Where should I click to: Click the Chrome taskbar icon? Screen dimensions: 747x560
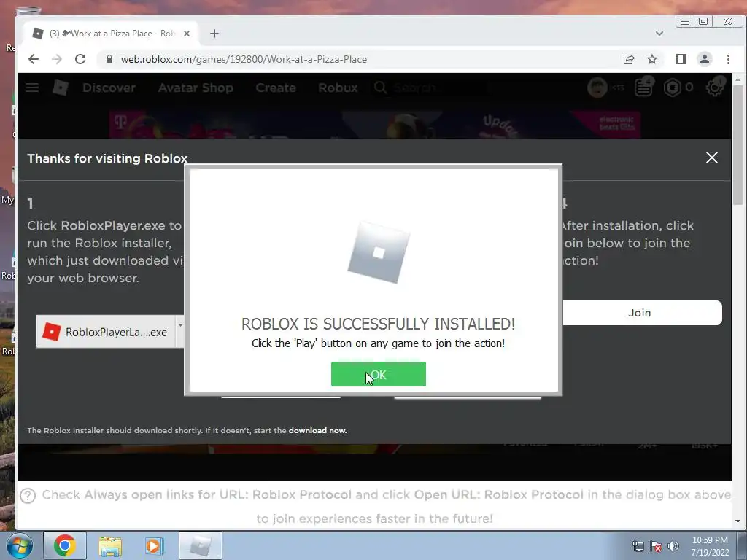pos(65,545)
